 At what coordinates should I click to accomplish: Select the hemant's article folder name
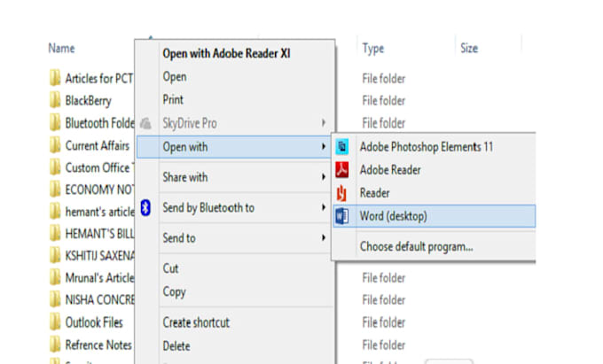pyautogui.click(x=99, y=212)
